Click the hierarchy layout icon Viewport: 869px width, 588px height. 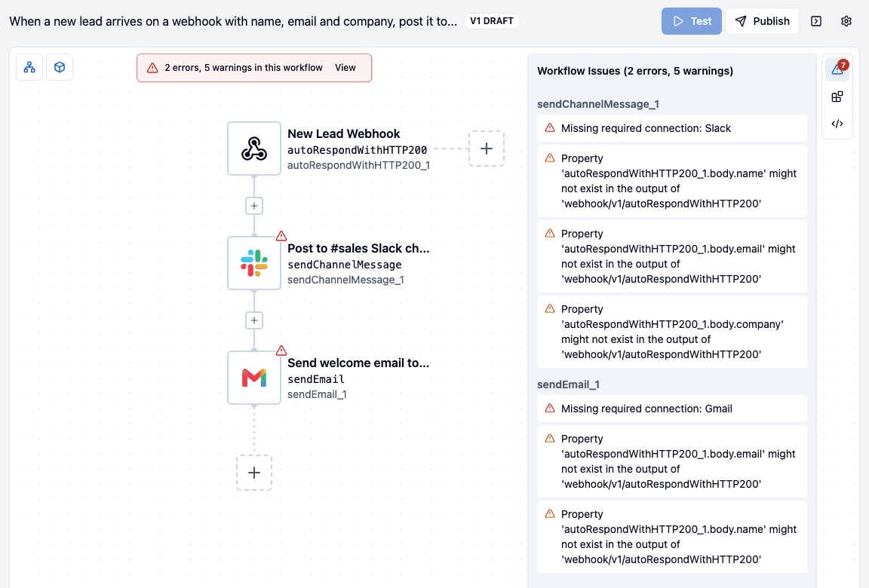(29, 68)
